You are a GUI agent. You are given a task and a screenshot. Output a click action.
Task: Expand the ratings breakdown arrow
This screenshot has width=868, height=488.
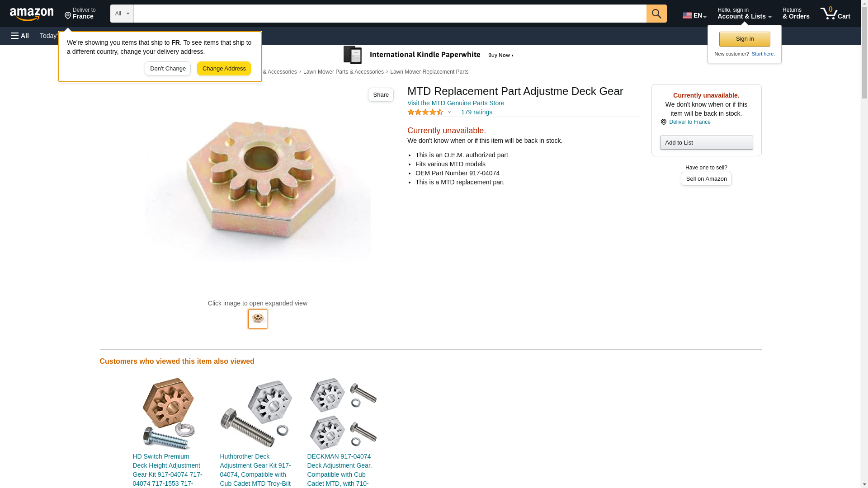(449, 112)
